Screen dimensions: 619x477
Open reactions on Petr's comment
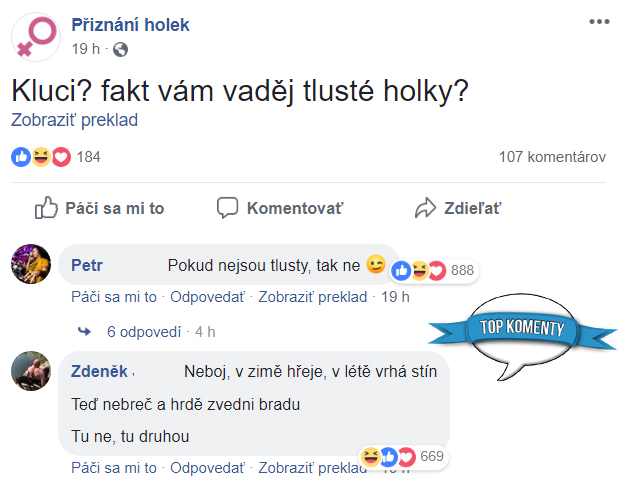pos(432,270)
